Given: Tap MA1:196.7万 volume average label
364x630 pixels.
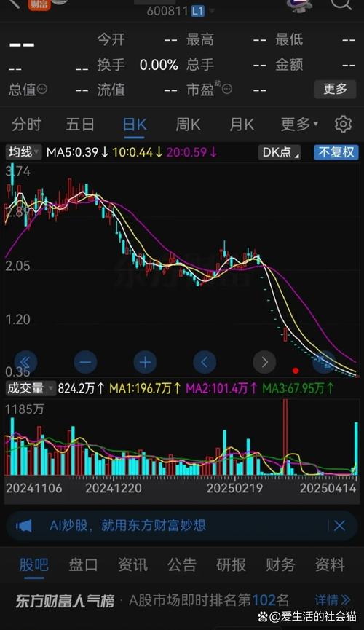Looking at the screenshot, I should [145, 388].
